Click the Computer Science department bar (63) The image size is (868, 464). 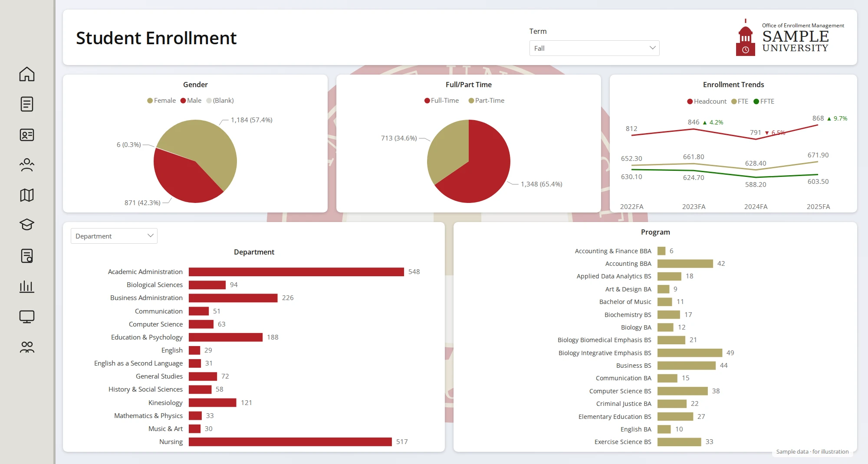(x=201, y=324)
